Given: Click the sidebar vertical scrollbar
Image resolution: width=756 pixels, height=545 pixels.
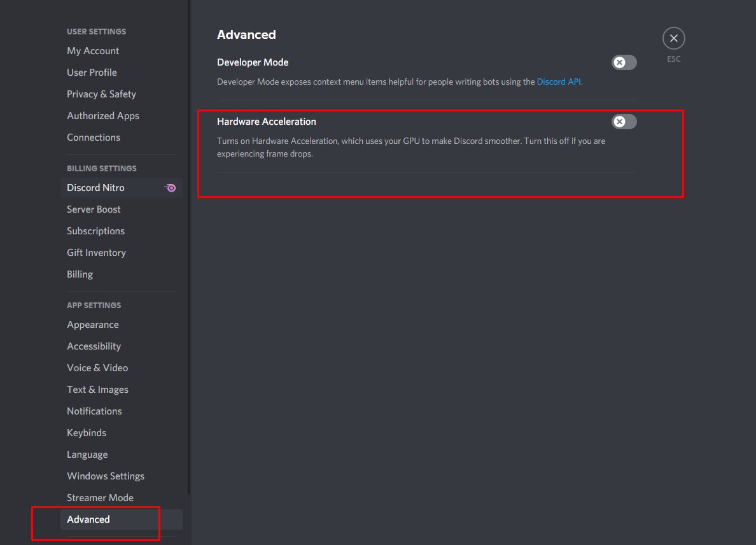Looking at the screenshot, I should 189,246.
